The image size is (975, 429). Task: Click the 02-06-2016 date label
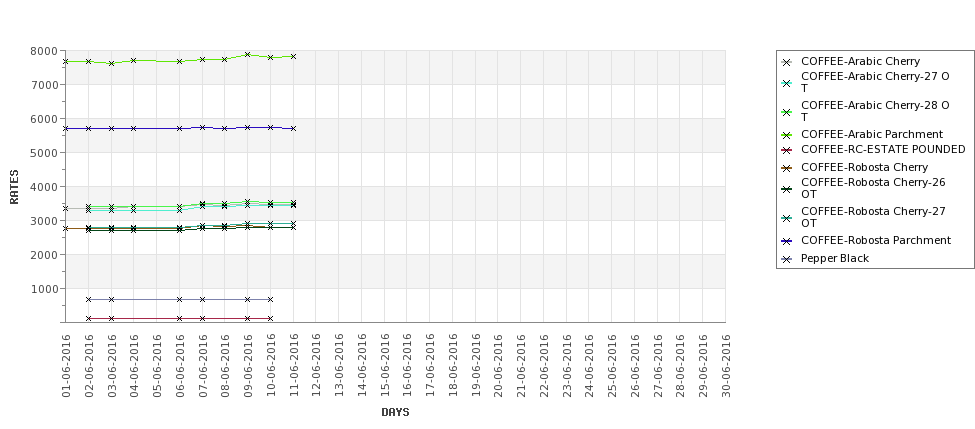click(x=89, y=366)
